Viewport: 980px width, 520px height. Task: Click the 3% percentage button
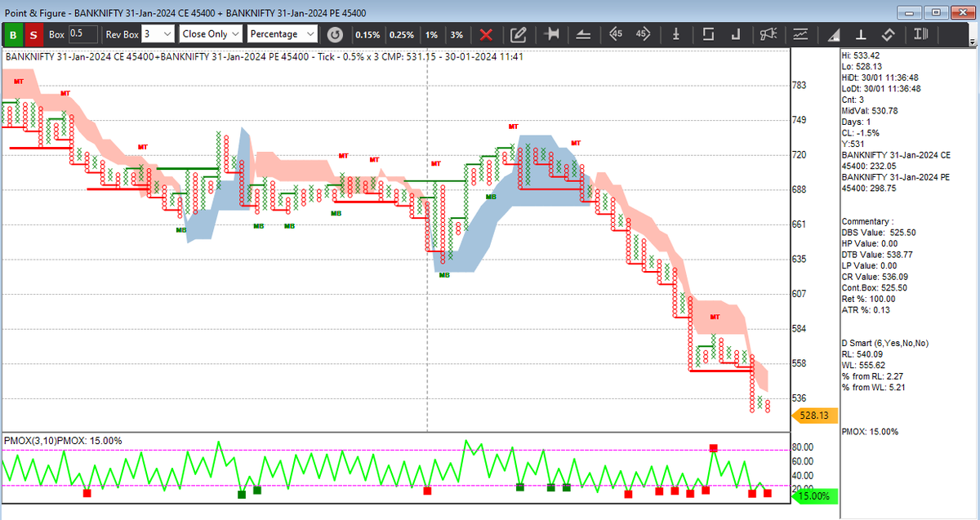tap(457, 34)
